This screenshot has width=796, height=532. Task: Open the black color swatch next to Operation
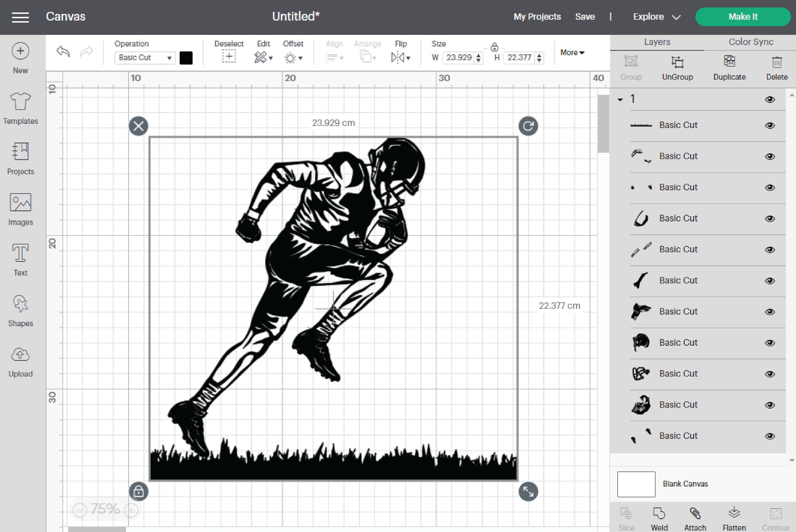tap(186, 58)
